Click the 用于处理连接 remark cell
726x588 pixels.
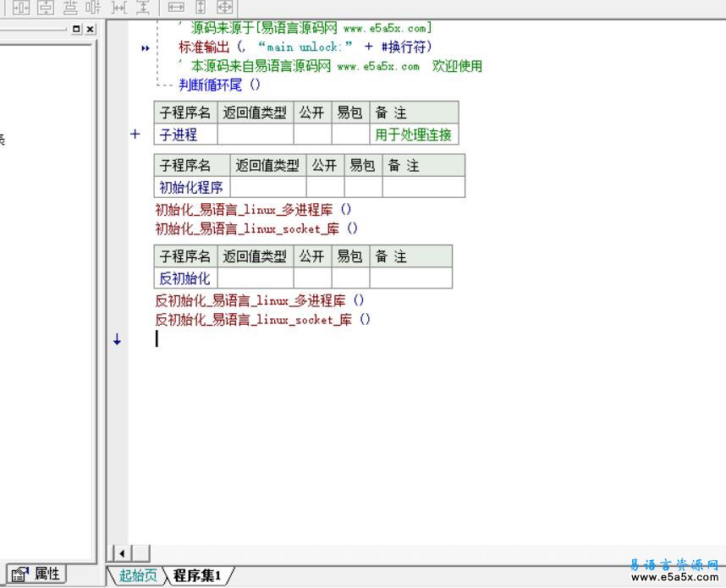coord(414,135)
